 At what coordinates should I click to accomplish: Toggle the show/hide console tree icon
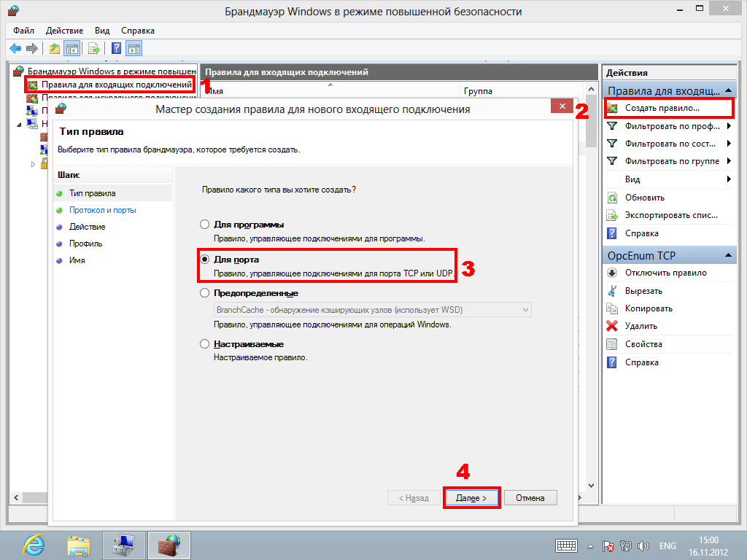coord(72,48)
